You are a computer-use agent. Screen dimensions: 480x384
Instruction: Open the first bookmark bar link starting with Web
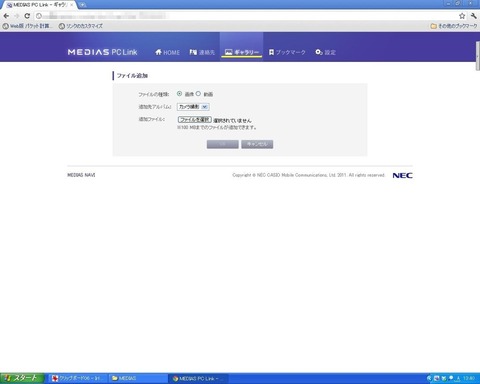point(27,26)
